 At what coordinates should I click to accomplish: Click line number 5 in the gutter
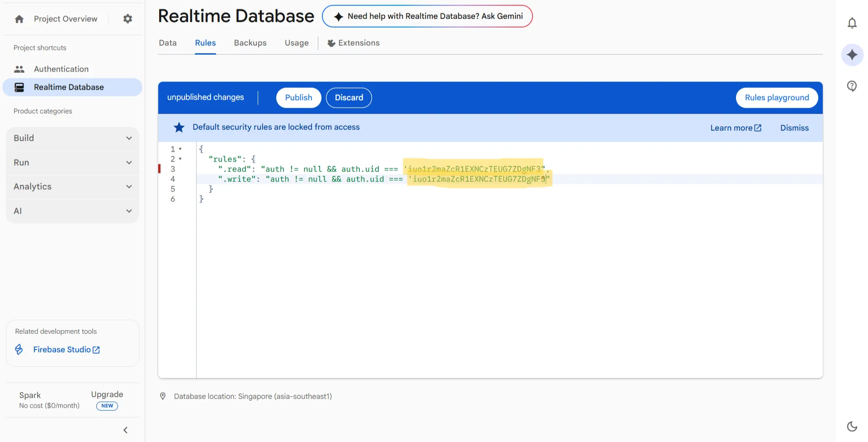[173, 189]
